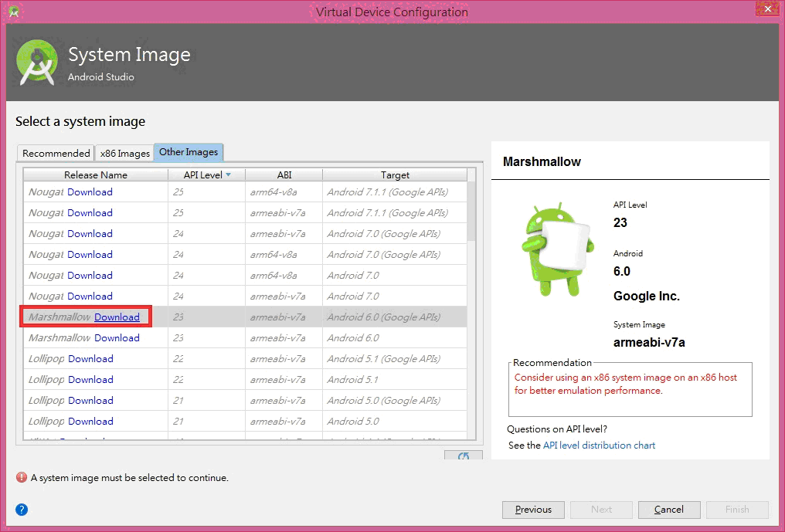Download plain Lollipop Android 5.1 image

pyautogui.click(x=90, y=379)
